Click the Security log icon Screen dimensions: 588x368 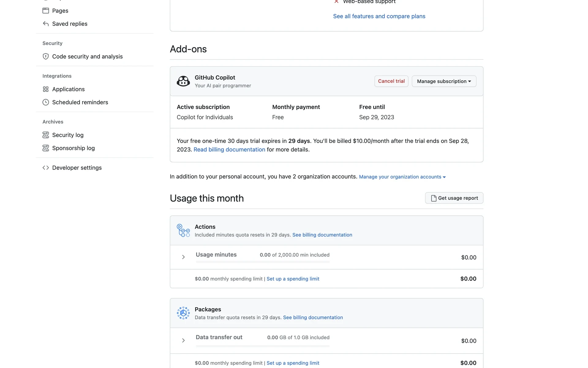click(46, 135)
